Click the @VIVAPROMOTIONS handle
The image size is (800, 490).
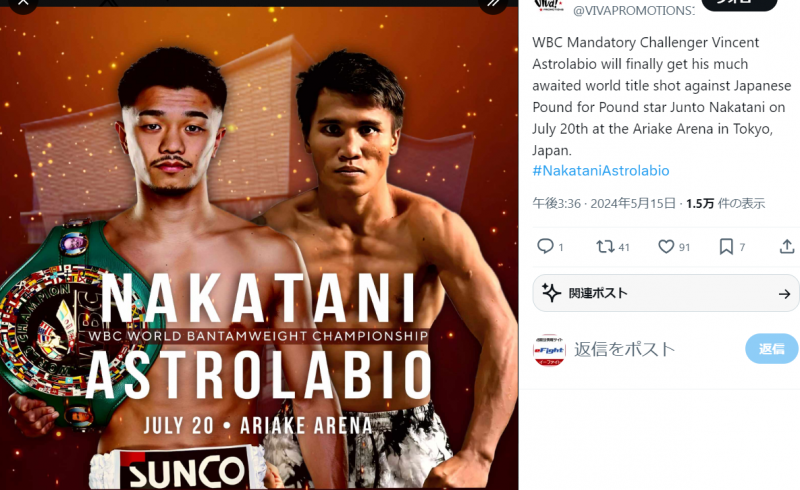point(633,10)
